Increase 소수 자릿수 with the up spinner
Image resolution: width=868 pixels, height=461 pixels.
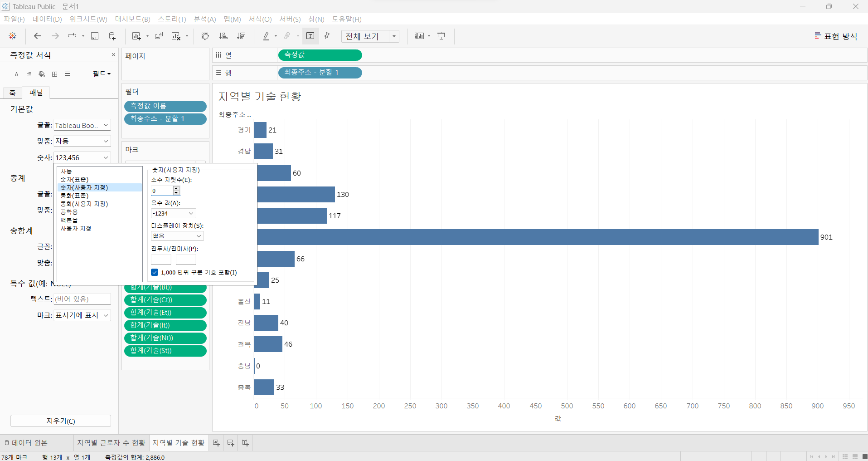pos(176,188)
